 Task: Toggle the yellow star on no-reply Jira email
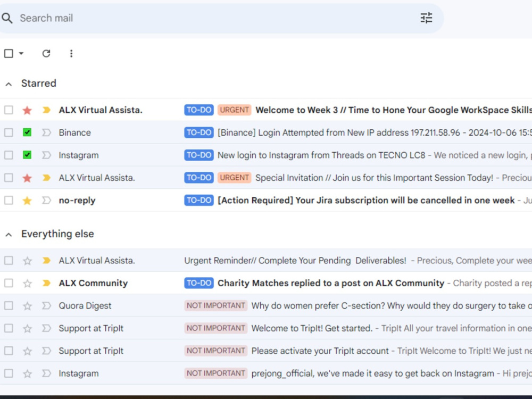(27, 200)
